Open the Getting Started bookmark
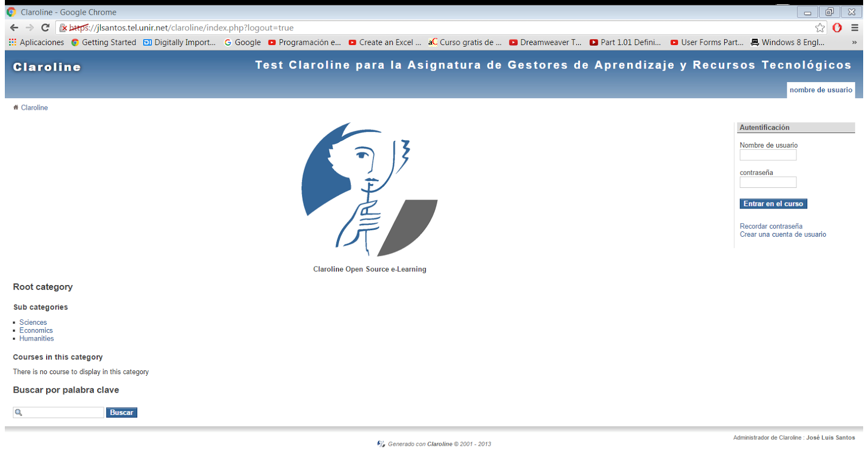This screenshot has height=467, width=868. pos(104,42)
